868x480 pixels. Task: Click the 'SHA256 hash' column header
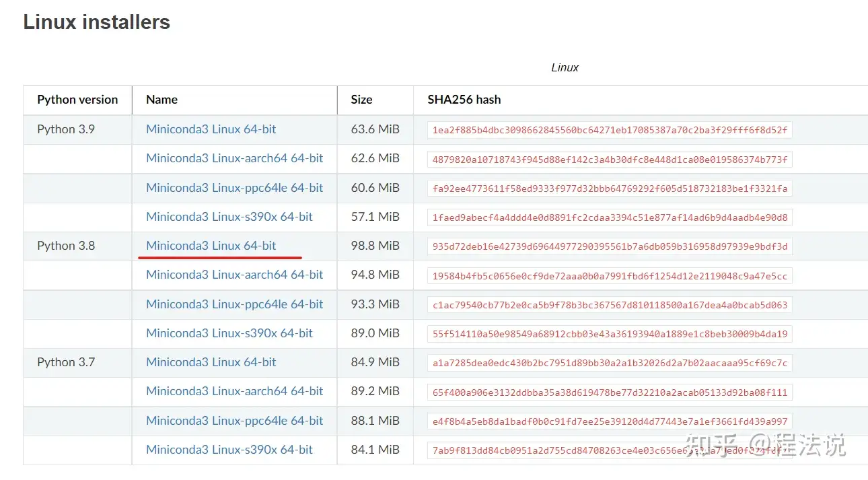point(464,100)
